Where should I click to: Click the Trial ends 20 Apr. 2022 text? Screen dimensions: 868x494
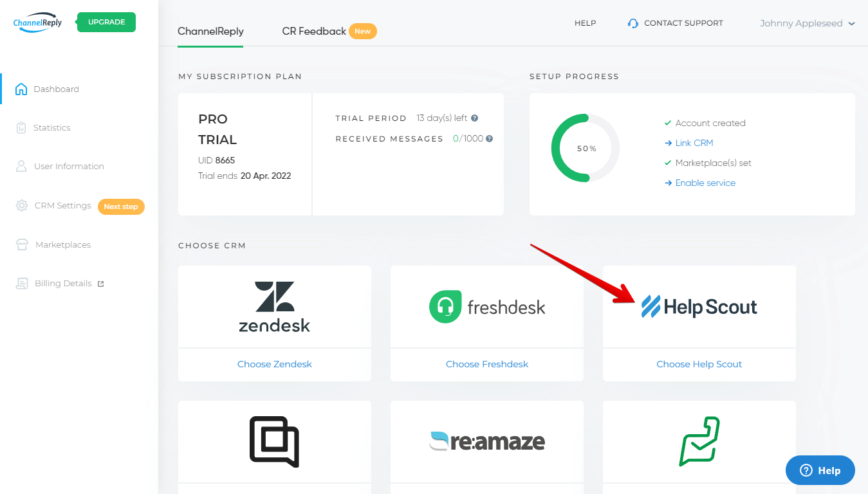point(245,176)
